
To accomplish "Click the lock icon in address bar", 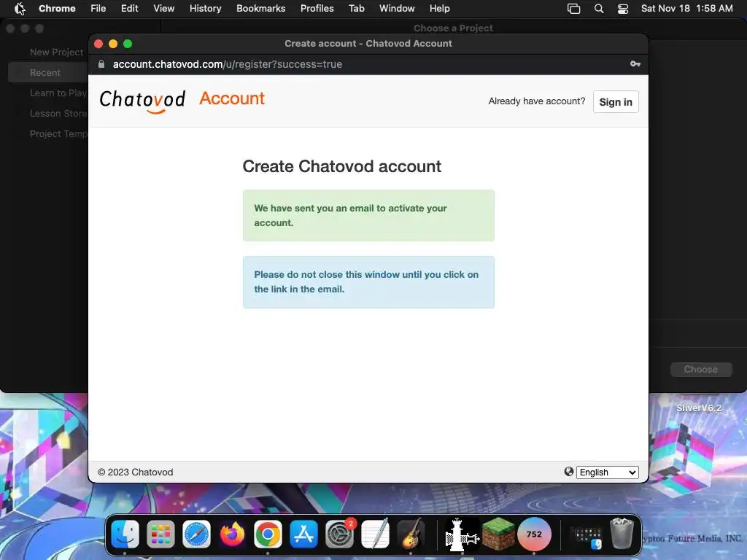I will (101, 64).
